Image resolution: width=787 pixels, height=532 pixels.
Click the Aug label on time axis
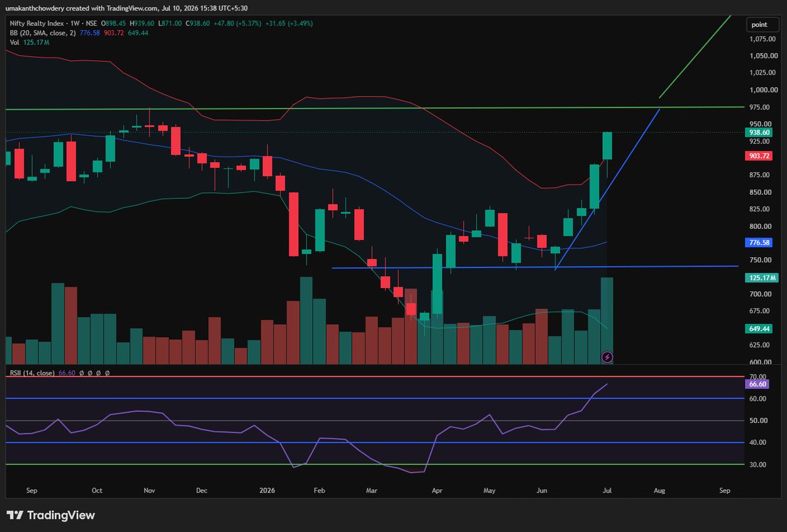click(659, 491)
